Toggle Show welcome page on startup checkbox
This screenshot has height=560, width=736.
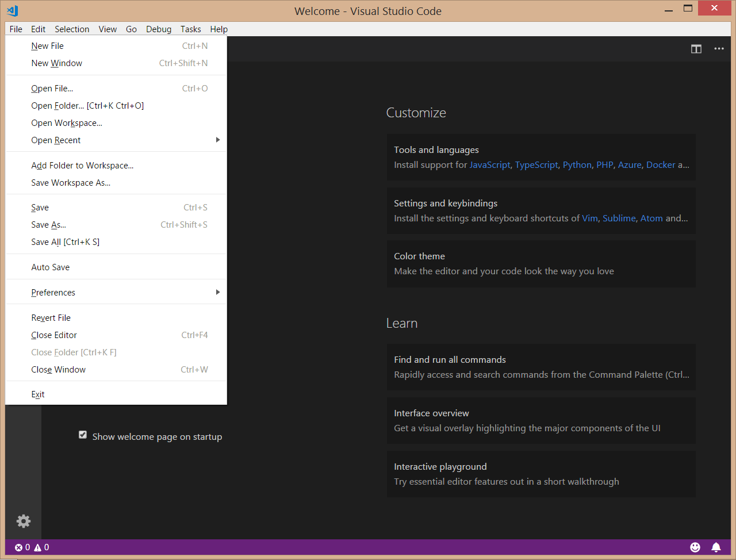click(x=83, y=435)
